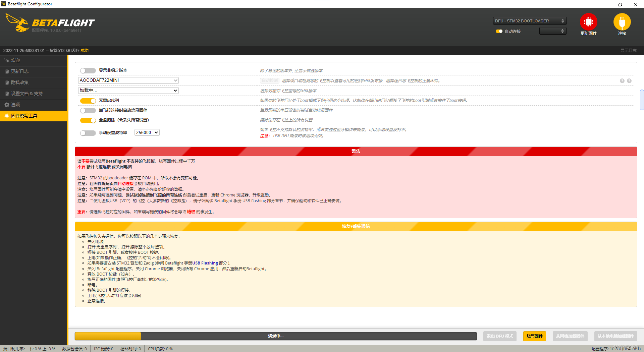Click second help question mark icon
644x352 pixels.
coord(629,81)
